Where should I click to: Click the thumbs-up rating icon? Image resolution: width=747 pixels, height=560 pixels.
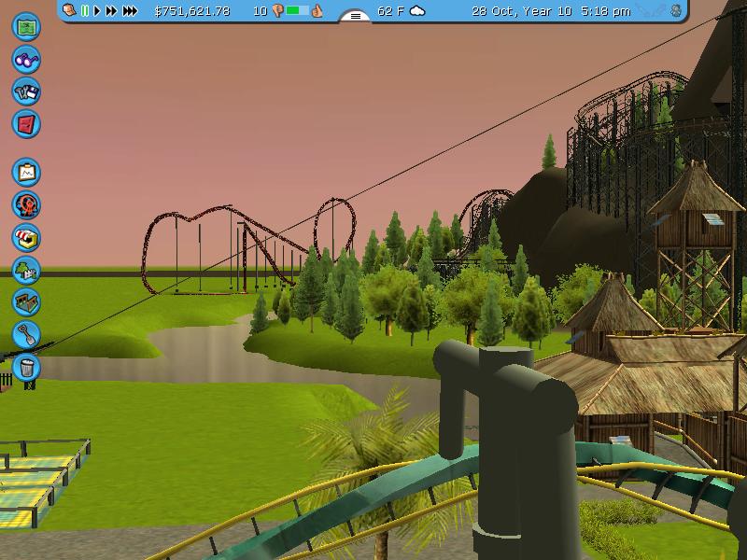coord(317,10)
